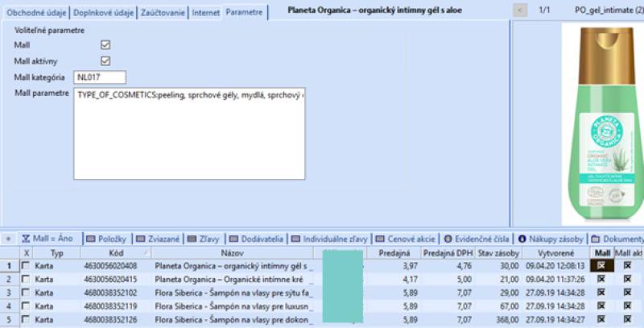Click the Mall column header
644x328 pixels.
[x=602, y=253]
